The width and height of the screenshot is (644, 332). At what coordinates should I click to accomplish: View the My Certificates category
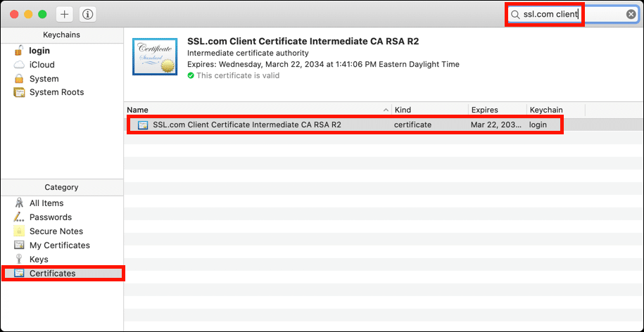pos(59,245)
